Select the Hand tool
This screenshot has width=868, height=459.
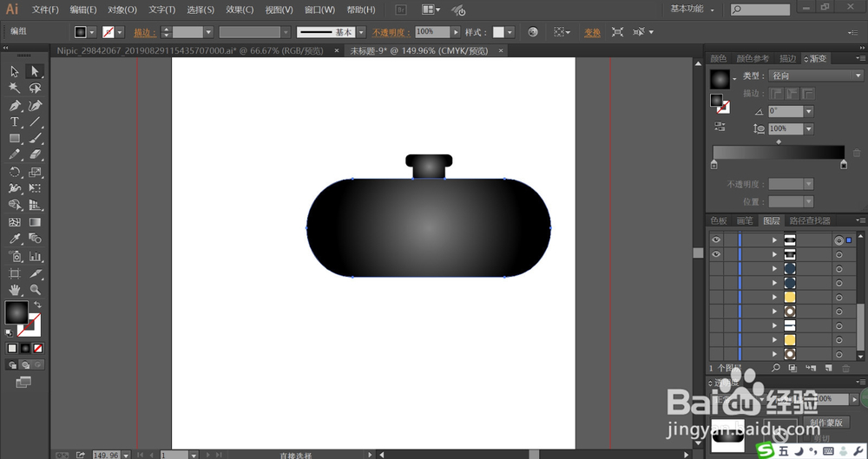coord(15,290)
